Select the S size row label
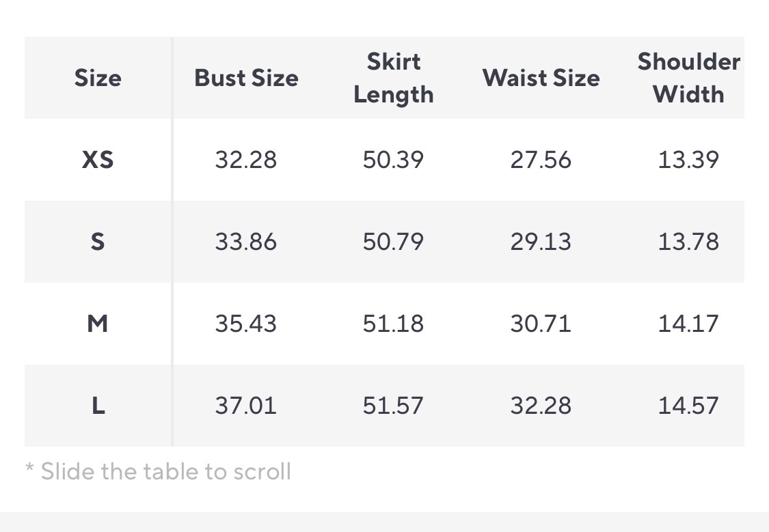 [98, 242]
